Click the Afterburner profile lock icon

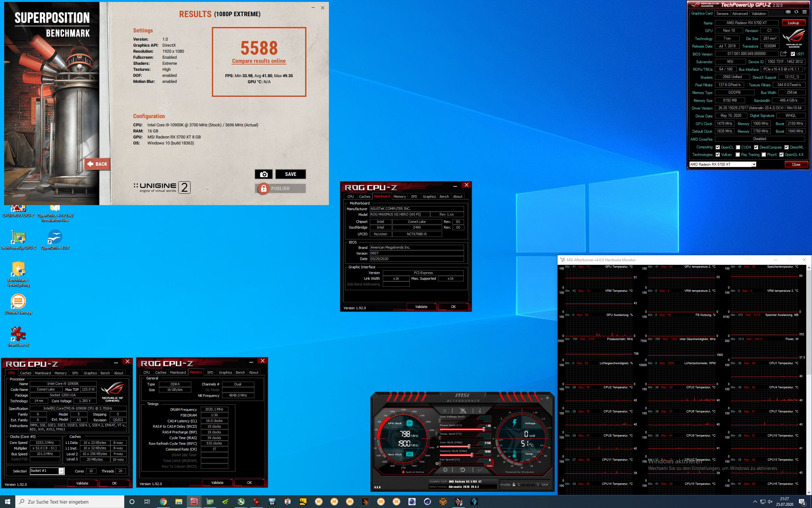pyautogui.click(x=514, y=485)
